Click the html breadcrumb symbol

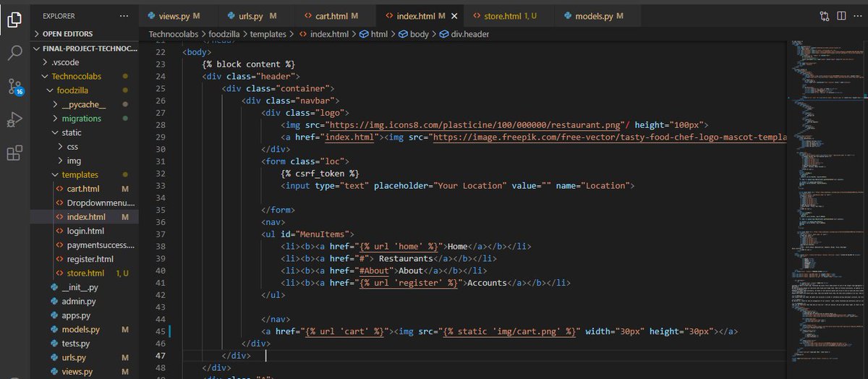[373, 34]
